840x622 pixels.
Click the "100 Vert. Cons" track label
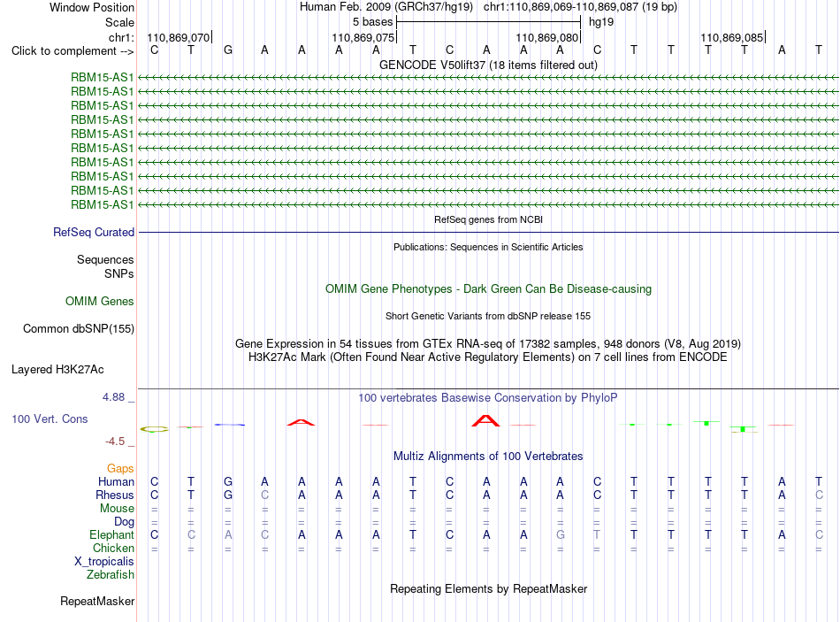50,419
